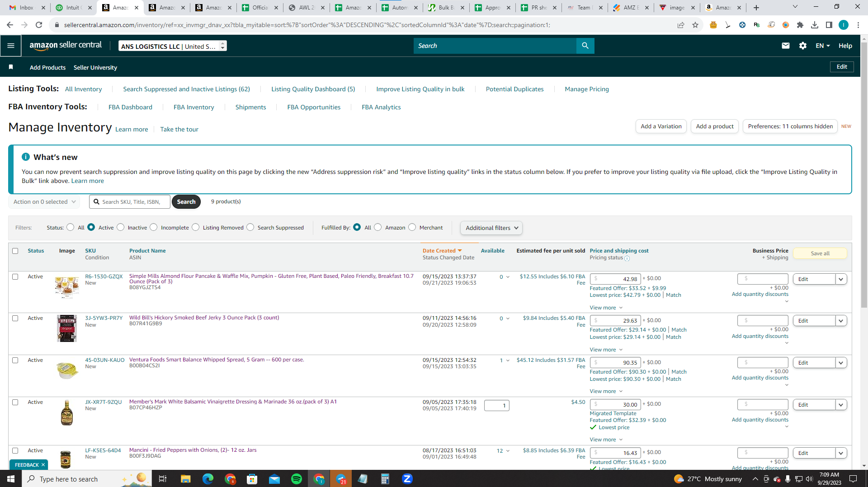Open the Action on 0 selected dropdown
Image resolution: width=868 pixels, height=487 pixels.
(44, 202)
